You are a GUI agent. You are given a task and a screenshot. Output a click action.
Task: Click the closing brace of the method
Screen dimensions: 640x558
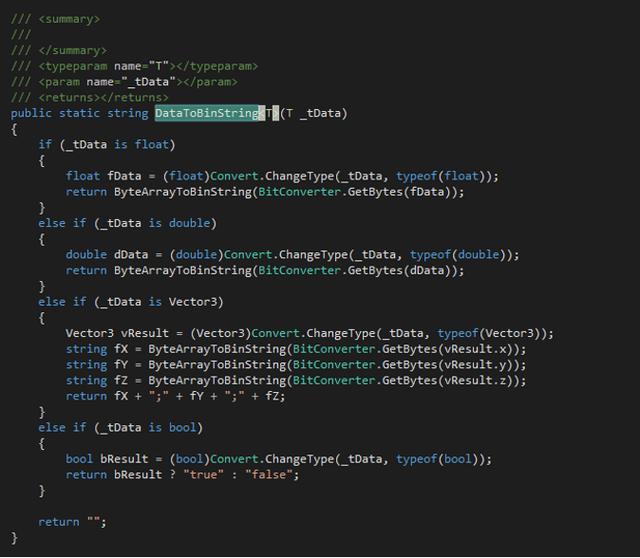pyautogui.click(x=14, y=538)
